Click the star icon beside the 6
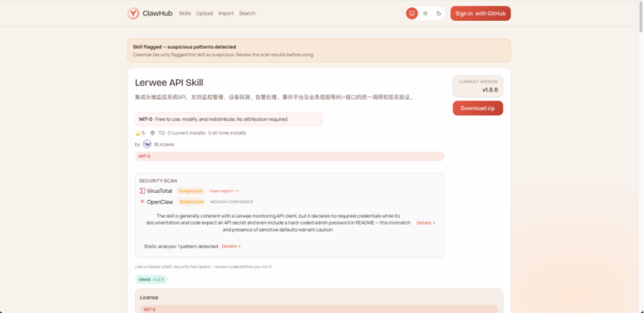This screenshot has width=644, height=313. point(137,132)
